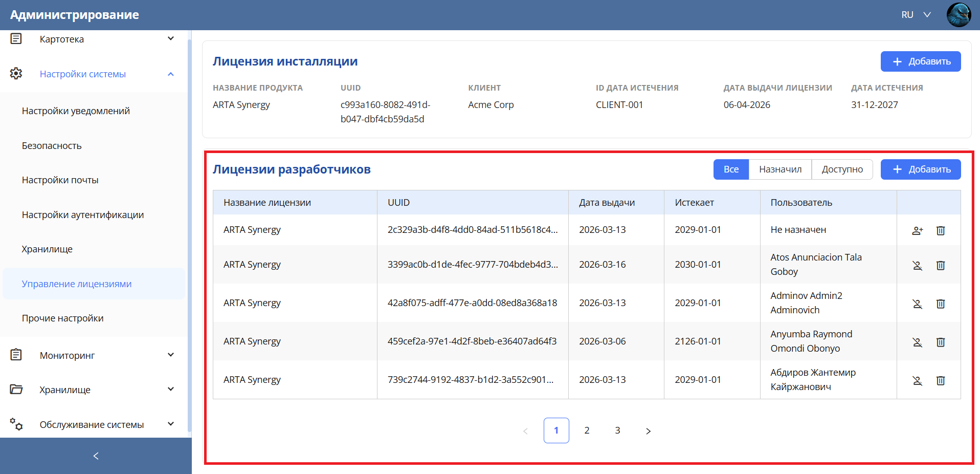Add a new developer license
This screenshot has width=980, height=474.
pyautogui.click(x=920, y=169)
